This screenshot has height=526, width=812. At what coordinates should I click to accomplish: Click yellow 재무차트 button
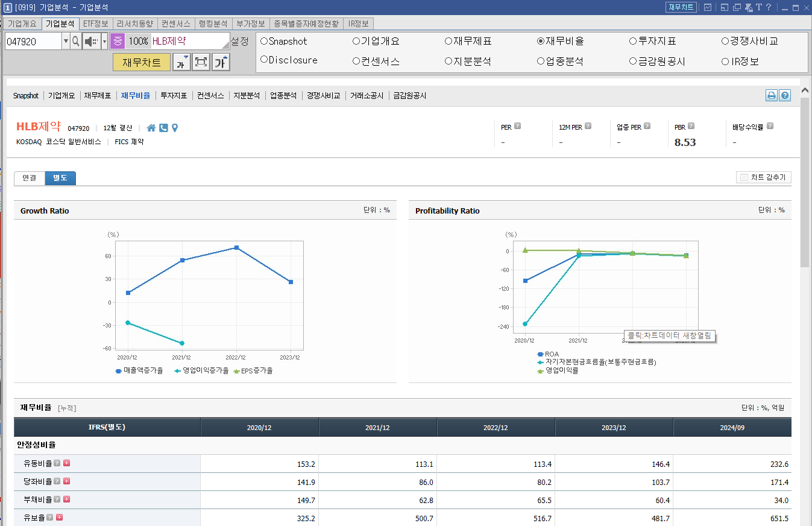point(142,62)
